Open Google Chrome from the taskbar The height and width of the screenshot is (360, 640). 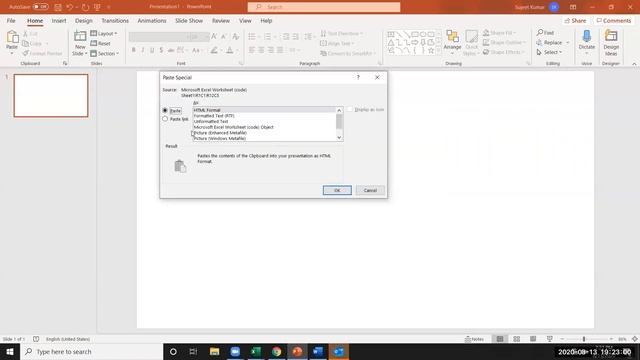pos(277,351)
